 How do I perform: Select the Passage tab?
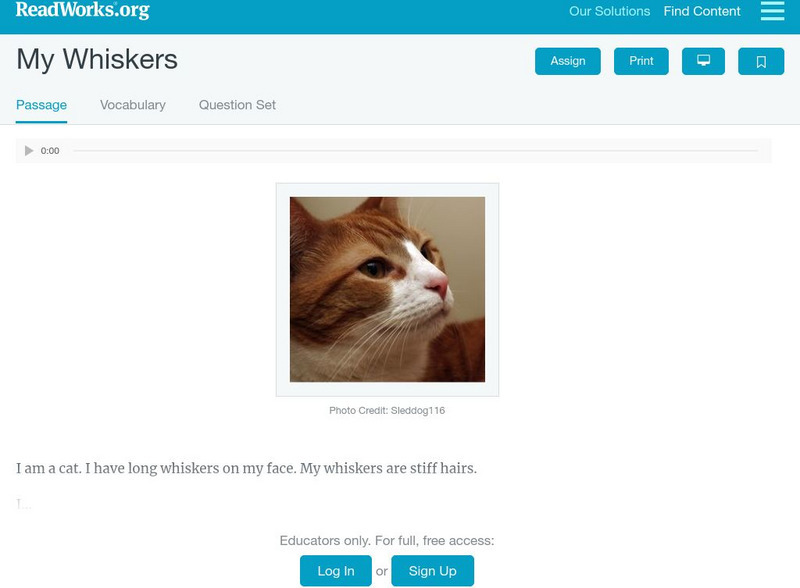(x=41, y=105)
